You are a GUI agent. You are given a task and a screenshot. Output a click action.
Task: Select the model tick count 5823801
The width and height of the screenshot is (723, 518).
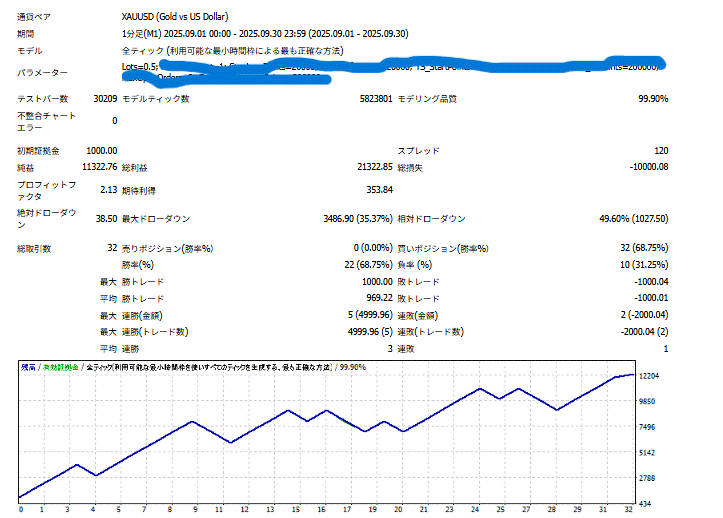click(x=376, y=99)
